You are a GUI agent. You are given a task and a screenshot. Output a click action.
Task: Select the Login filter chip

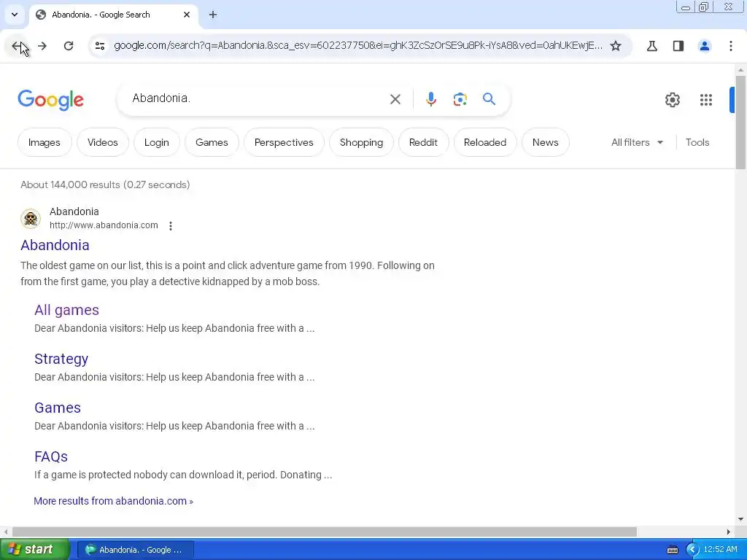(157, 142)
